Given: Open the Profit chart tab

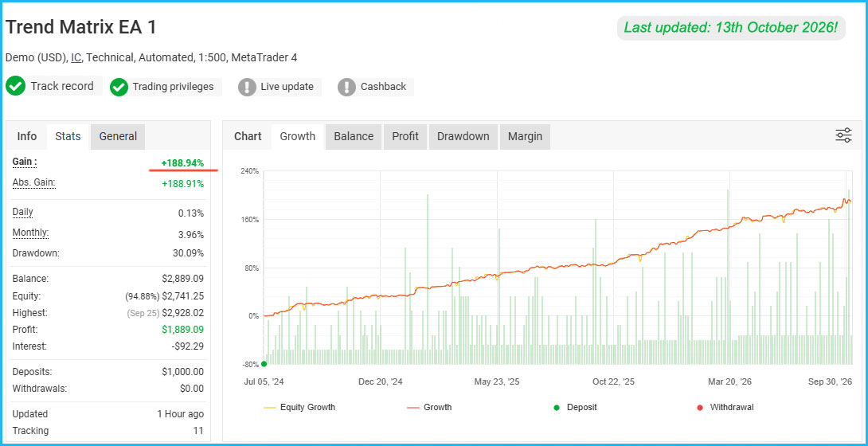Looking at the screenshot, I should tap(405, 136).
